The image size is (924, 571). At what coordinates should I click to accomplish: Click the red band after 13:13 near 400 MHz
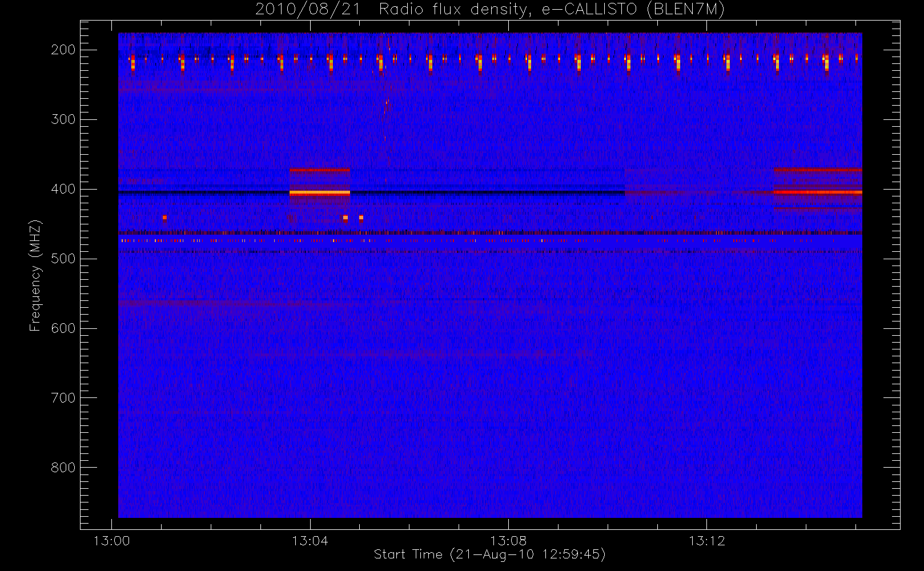pyautogui.click(x=818, y=192)
